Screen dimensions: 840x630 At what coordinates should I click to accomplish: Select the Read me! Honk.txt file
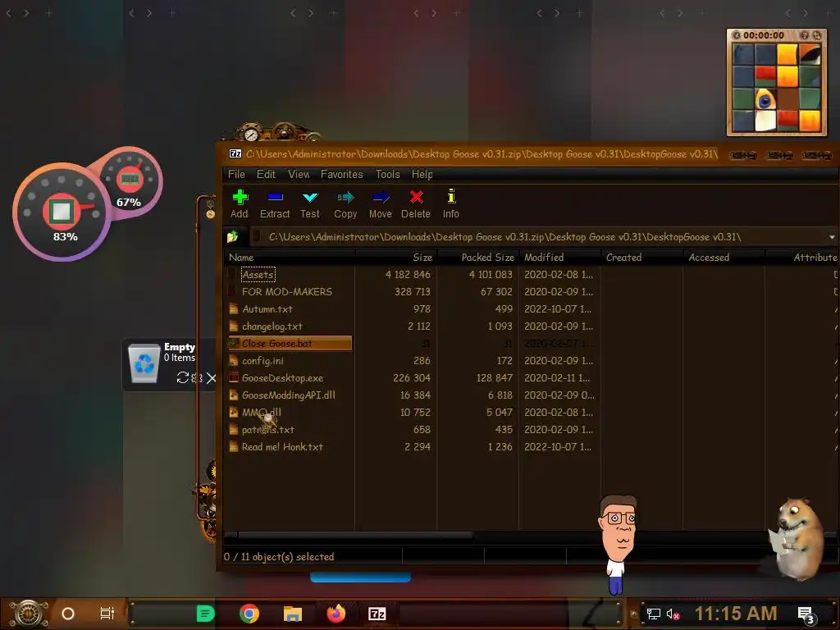tap(282, 447)
